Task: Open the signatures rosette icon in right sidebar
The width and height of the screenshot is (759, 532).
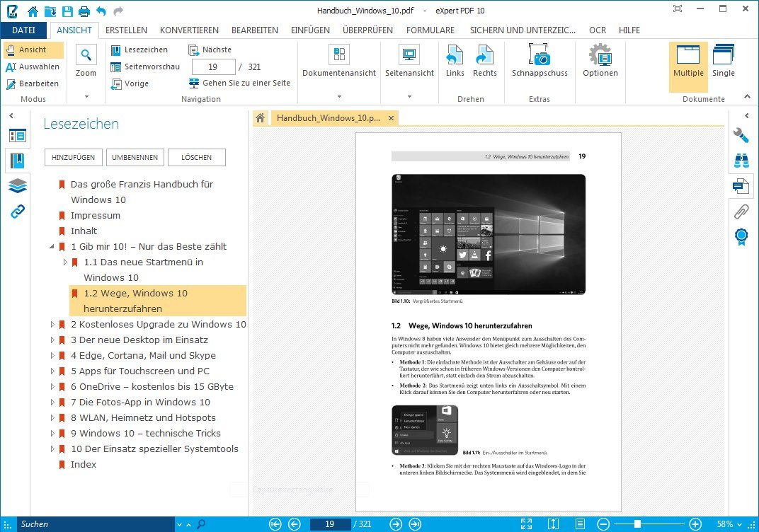Action: (x=741, y=236)
